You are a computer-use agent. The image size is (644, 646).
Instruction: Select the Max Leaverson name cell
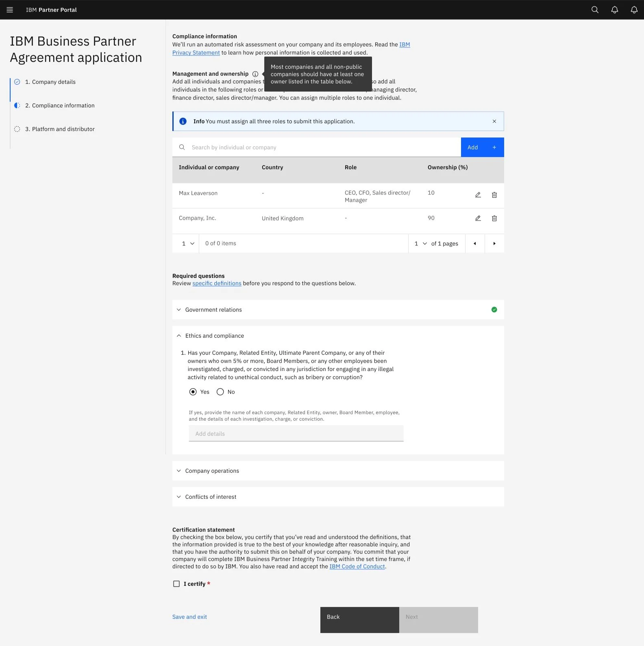(198, 193)
